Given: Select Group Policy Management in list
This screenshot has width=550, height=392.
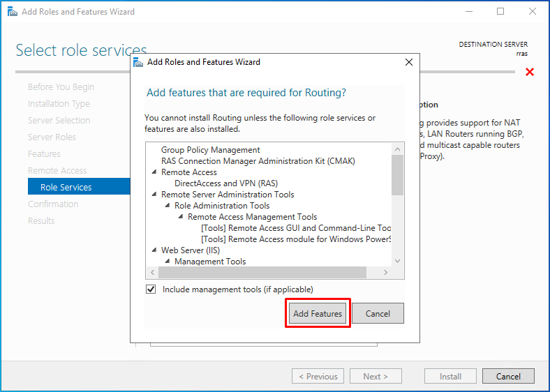Looking at the screenshot, I should [x=210, y=150].
